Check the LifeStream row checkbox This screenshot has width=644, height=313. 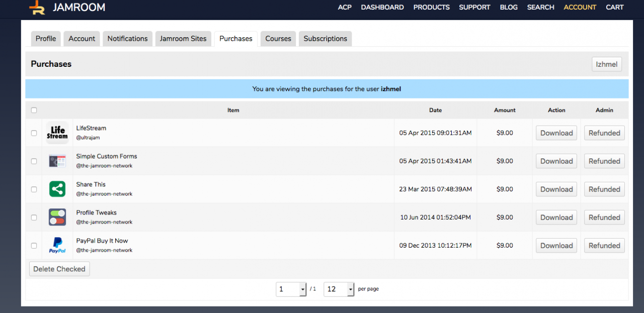tap(34, 133)
